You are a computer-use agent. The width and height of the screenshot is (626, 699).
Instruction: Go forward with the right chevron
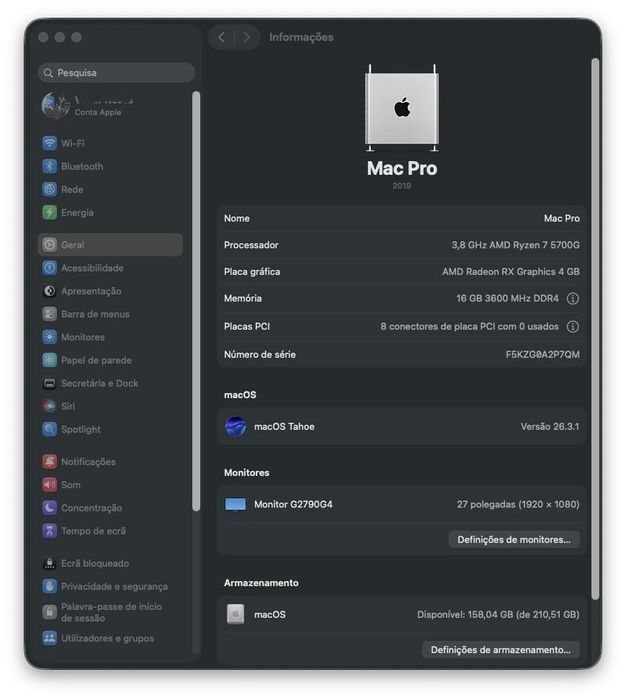(x=246, y=37)
